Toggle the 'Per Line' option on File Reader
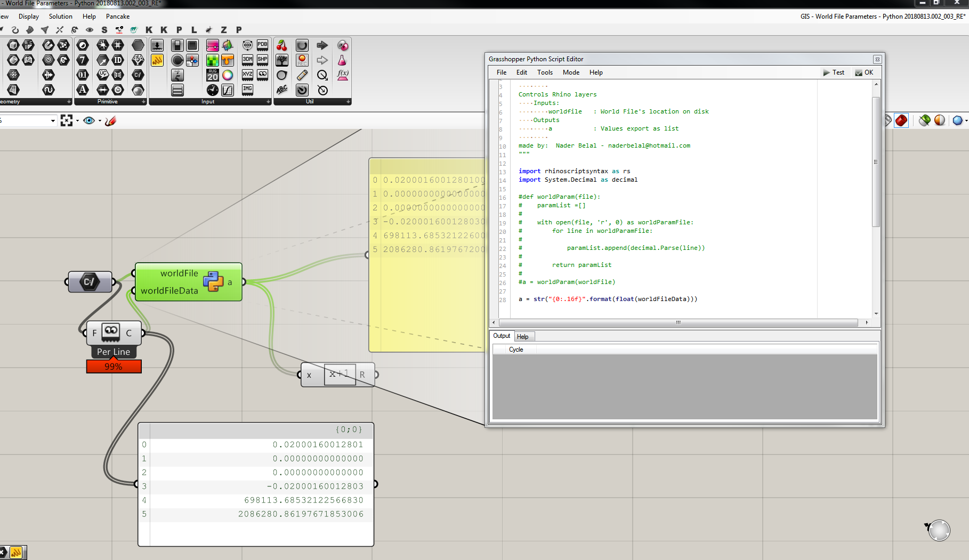Image resolution: width=969 pixels, height=560 pixels. click(x=114, y=352)
